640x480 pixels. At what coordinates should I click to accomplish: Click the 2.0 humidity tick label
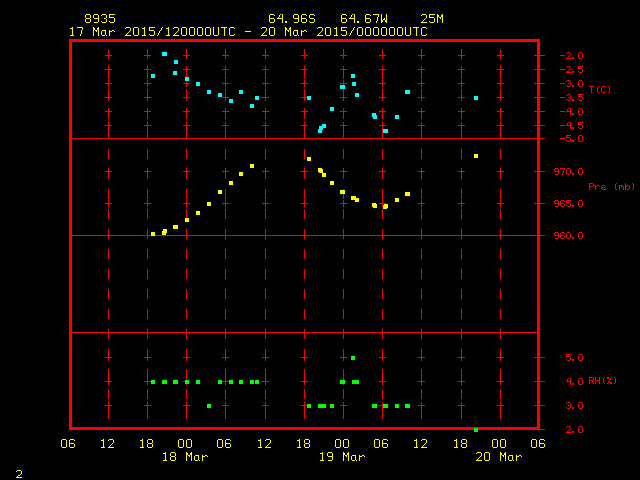[574, 430]
